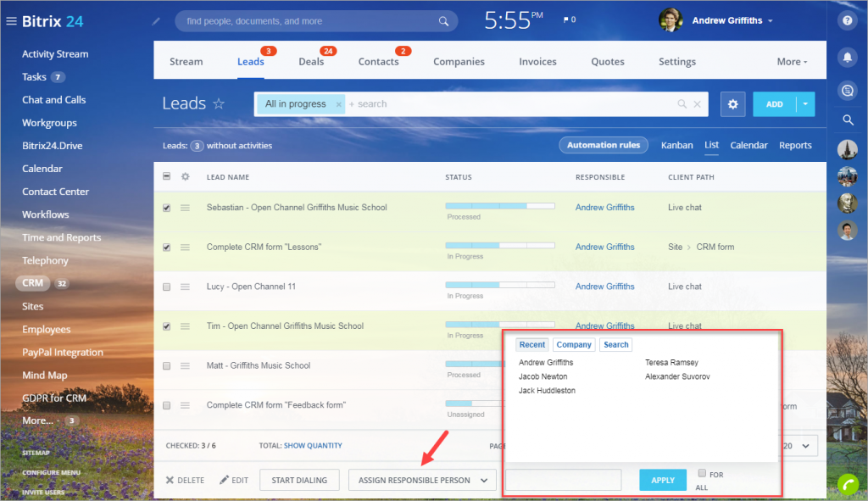868x501 pixels.
Task: Open row menu for "Feedback form" lead
Action: (185, 406)
